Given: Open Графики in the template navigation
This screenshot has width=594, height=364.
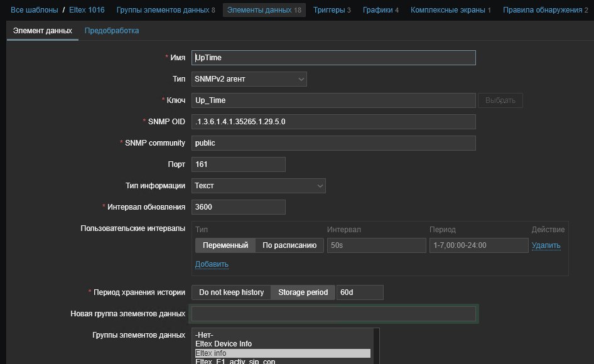Looking at the screenshot, I should (x=379, y=10).
